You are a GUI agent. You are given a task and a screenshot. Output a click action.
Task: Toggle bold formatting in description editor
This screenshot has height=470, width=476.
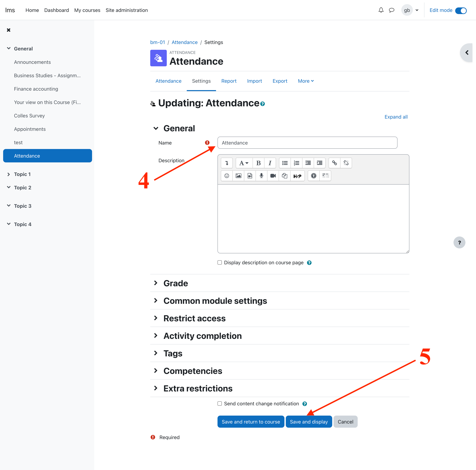pos(258,163)
